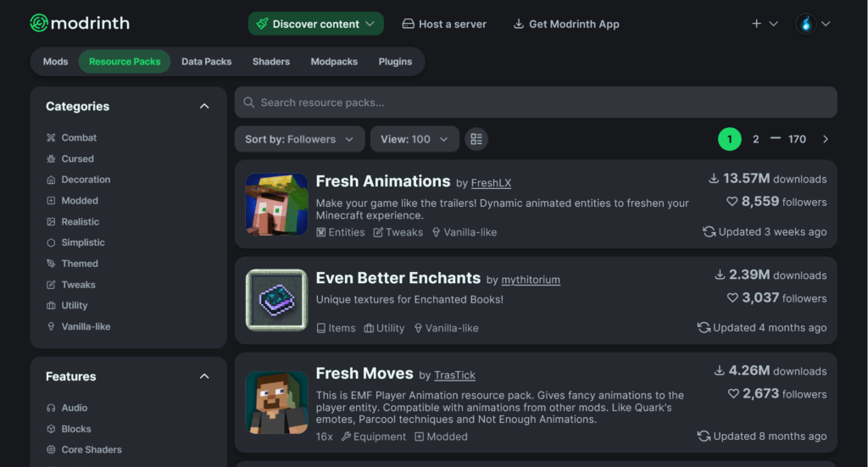
Task: Open the Sort by Followers dropdown
Action: click(x=299, y=139)
